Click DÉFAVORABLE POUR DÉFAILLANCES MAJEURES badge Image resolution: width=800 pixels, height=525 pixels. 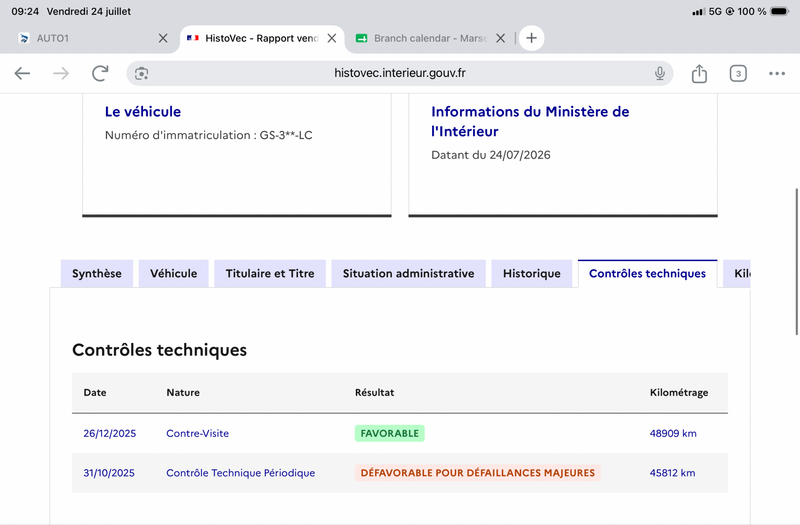(478, 473)
